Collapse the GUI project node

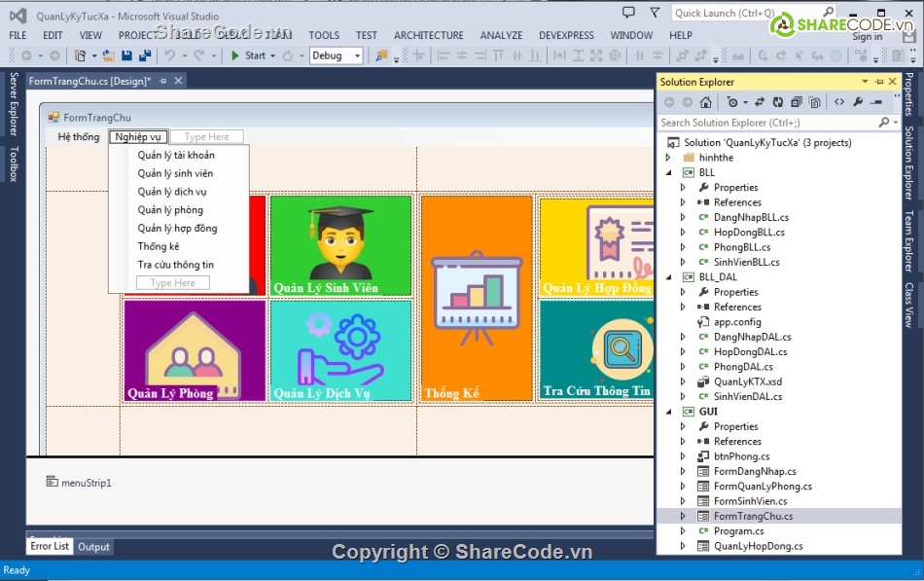click(x=669, y=412)
